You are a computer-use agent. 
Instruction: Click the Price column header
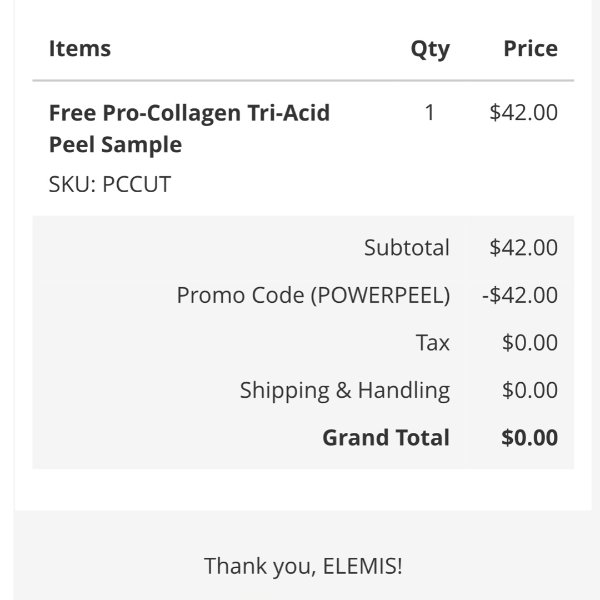[530, 49]
